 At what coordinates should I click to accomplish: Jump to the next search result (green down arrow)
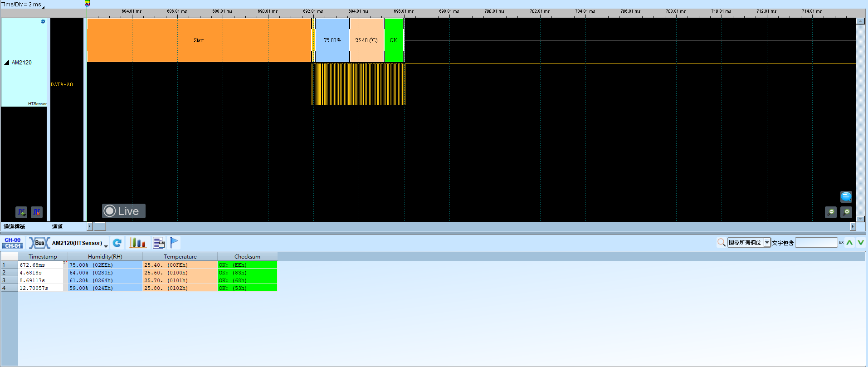pyautogui.click(x=861, y=243)
